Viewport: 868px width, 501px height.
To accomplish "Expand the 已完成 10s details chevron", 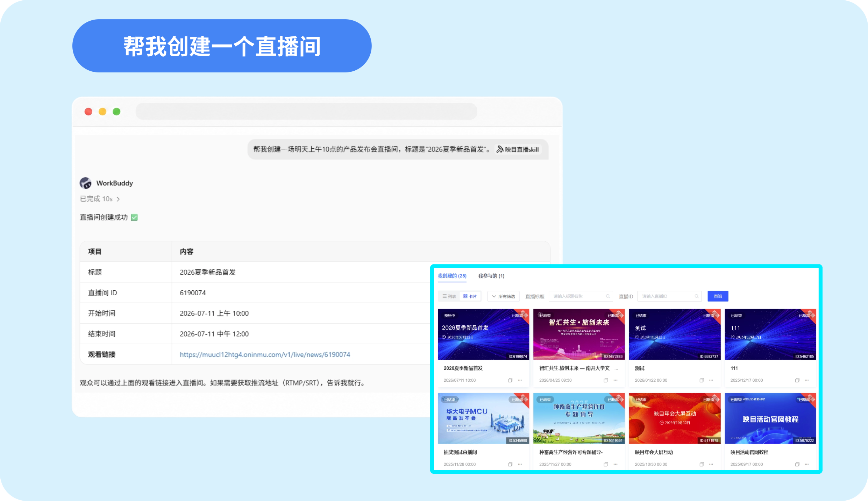I will (118, 199).
